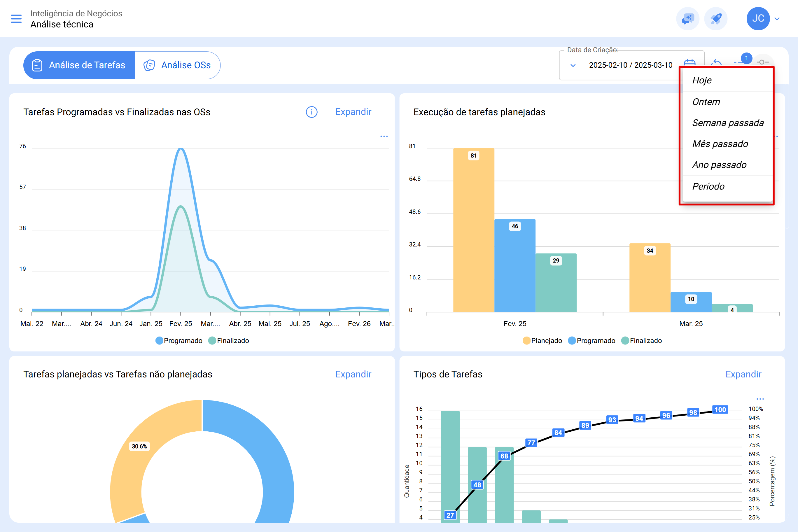This screenshot has width=798, height=532.
Task: Click the Inteligência de Negócios breadcrumb
Action: point(76,13)
